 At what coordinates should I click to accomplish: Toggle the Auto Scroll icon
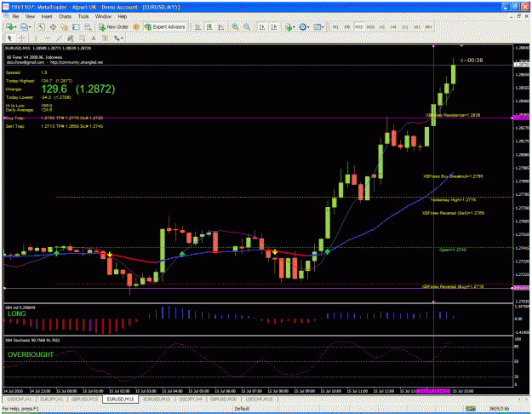click(262, 26)
